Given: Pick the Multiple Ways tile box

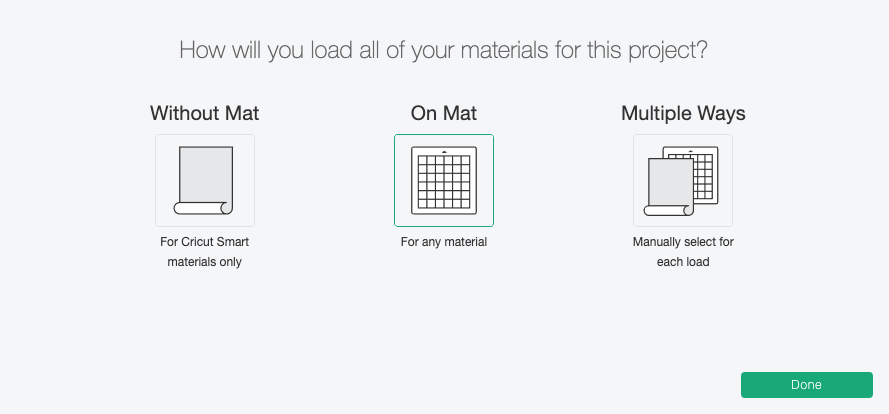Looking at the screenshot, I should (x=683, y=180).
